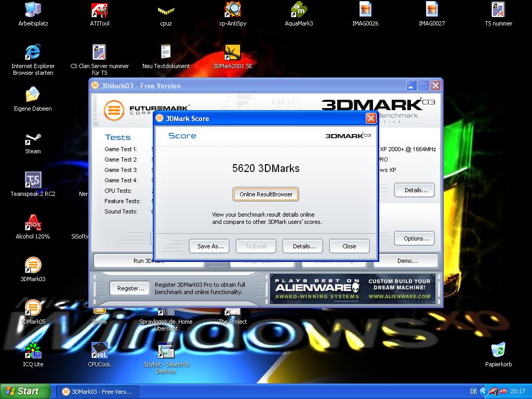Launch Steam from the desktop
This screenshot has width=532, height=399.
pos(33,142)
